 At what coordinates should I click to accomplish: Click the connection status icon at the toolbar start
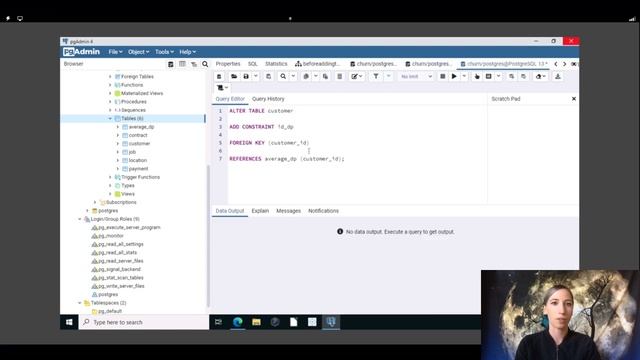[219, 76]
